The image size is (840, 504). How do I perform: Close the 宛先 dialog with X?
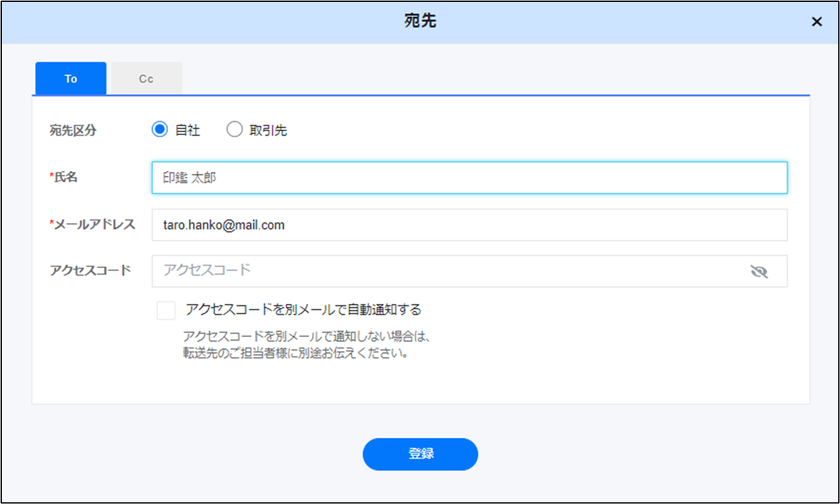(x=817, y=22)
